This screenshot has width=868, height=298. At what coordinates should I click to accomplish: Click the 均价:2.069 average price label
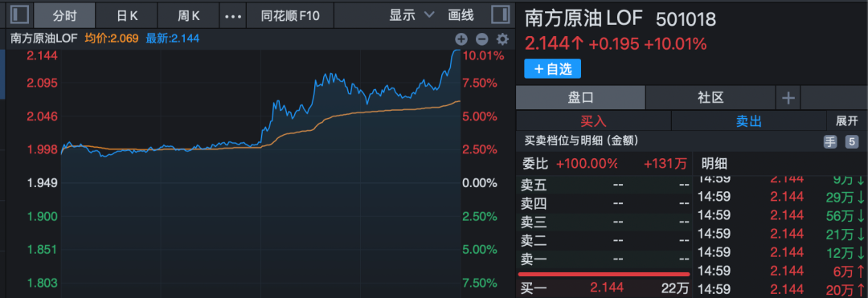(112, 39)
